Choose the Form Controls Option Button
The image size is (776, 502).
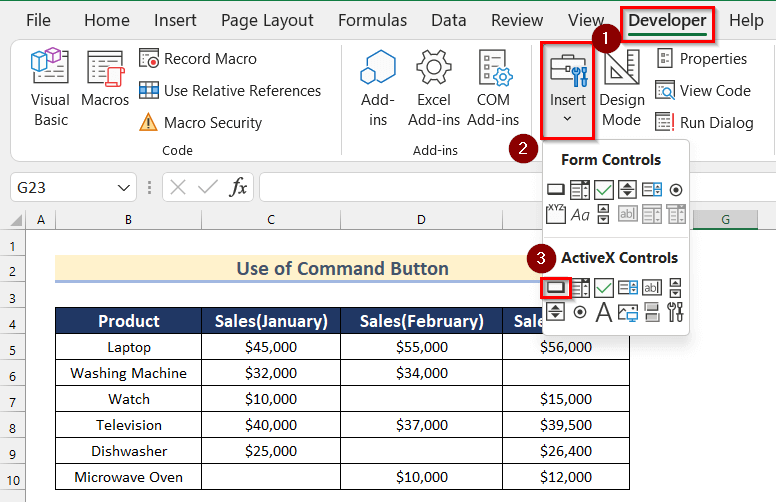point(677,189)
